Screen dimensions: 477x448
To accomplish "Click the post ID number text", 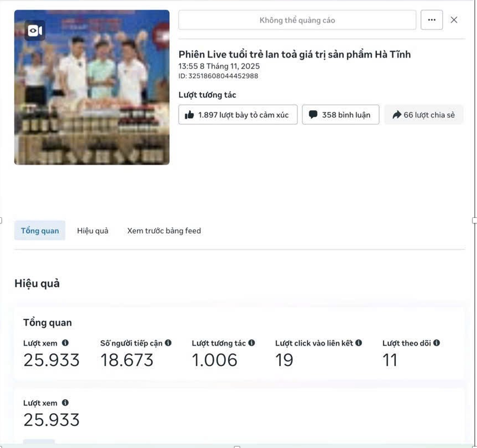I will tap(223, 76).
